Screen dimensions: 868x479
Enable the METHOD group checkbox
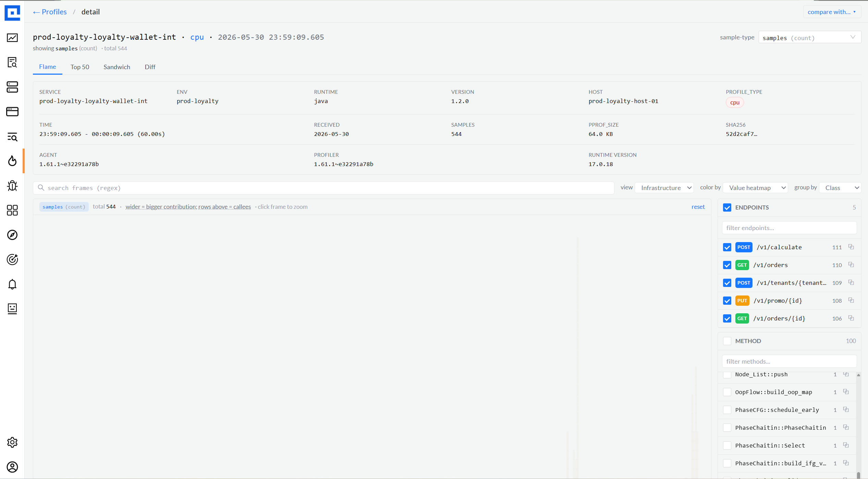[727, 341]
